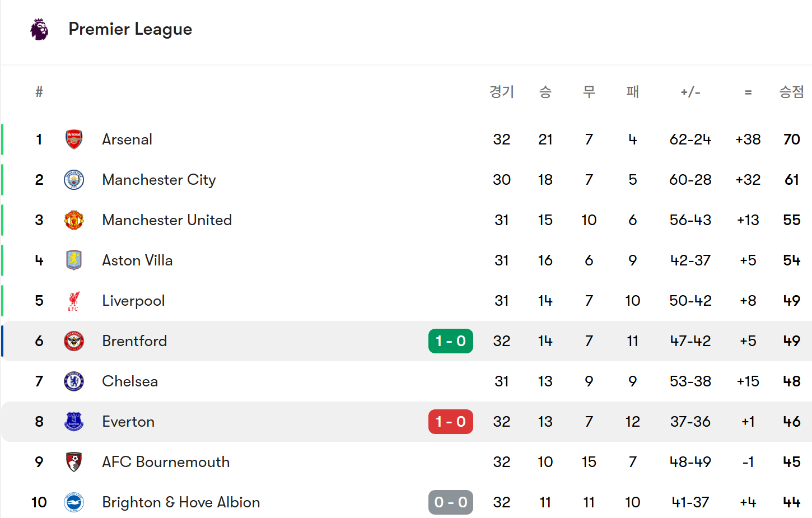Open Brentford's green 1 - 0 live score

[451, 341]
